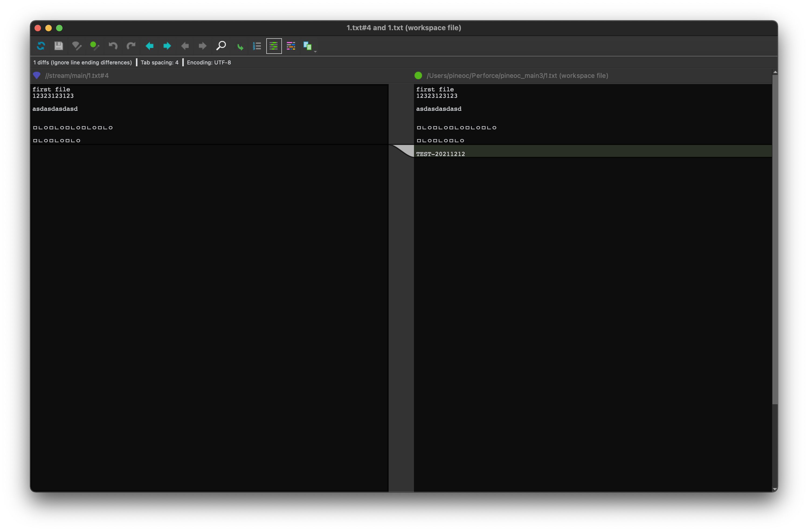The image size is (808, 532).
Task: Click the refresh/sync icon in toolbar
Action: [40, 46]
